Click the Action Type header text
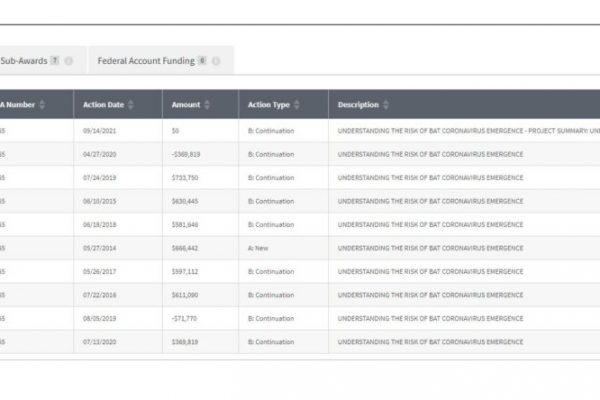The width and height of the screenshot is (600, 400). pyautogui.click(x=268, y=105)
